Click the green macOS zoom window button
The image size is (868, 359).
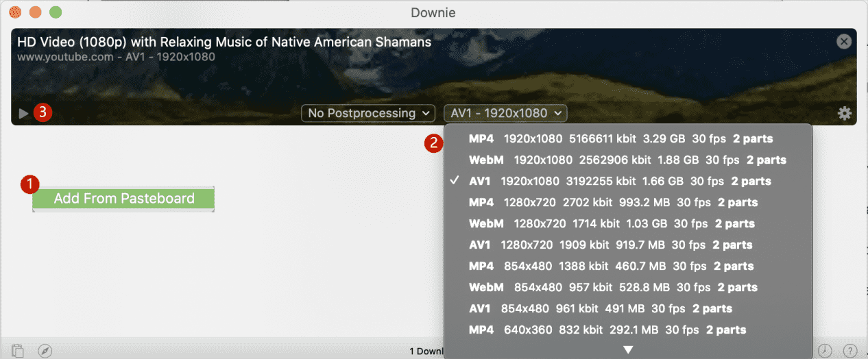[56, 12]
